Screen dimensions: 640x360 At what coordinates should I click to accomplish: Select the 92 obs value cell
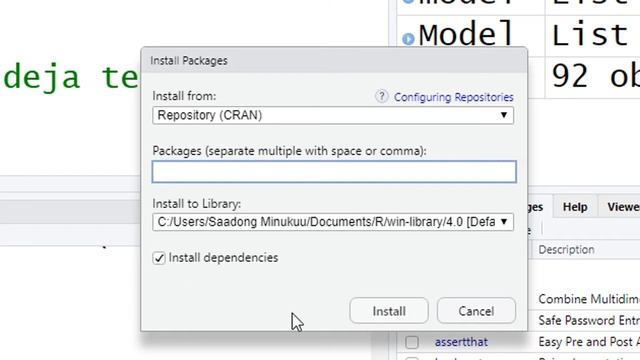[593, 77]
